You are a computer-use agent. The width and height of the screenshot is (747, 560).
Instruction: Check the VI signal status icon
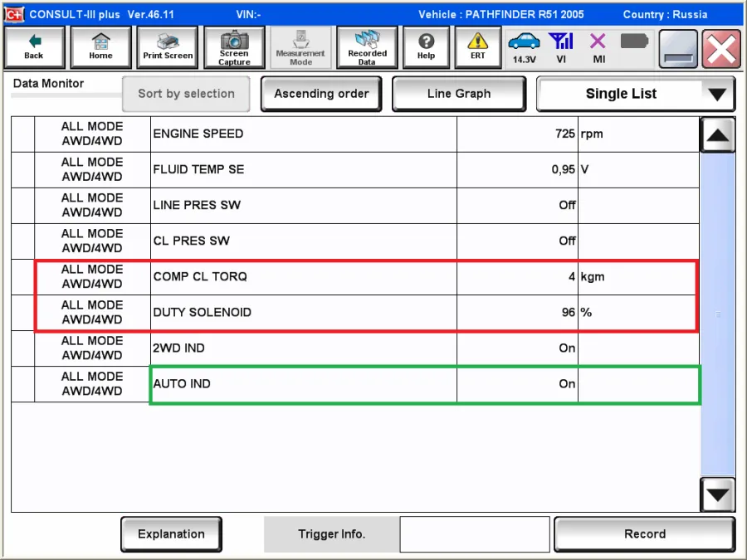pos(561,47)
